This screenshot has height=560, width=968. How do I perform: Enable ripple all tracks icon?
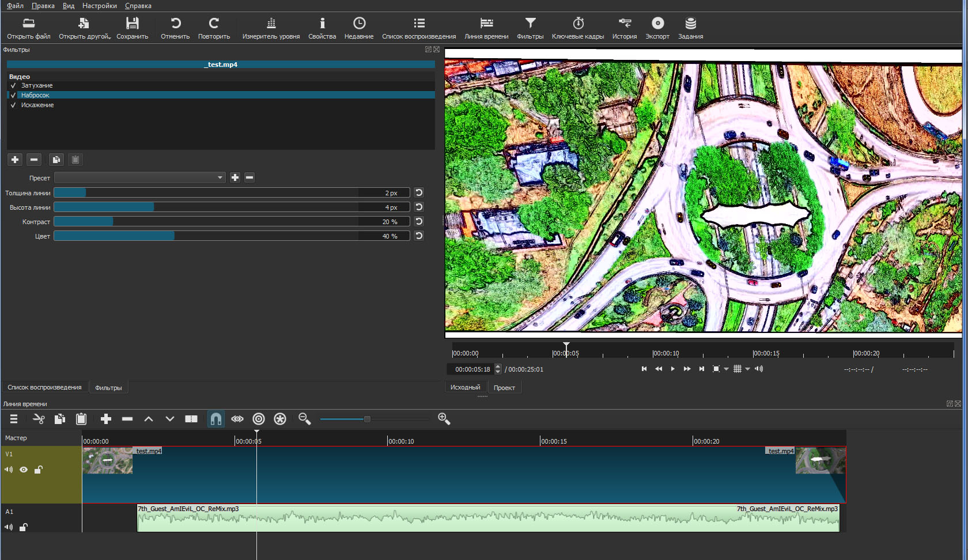click(x=280, y=419)
